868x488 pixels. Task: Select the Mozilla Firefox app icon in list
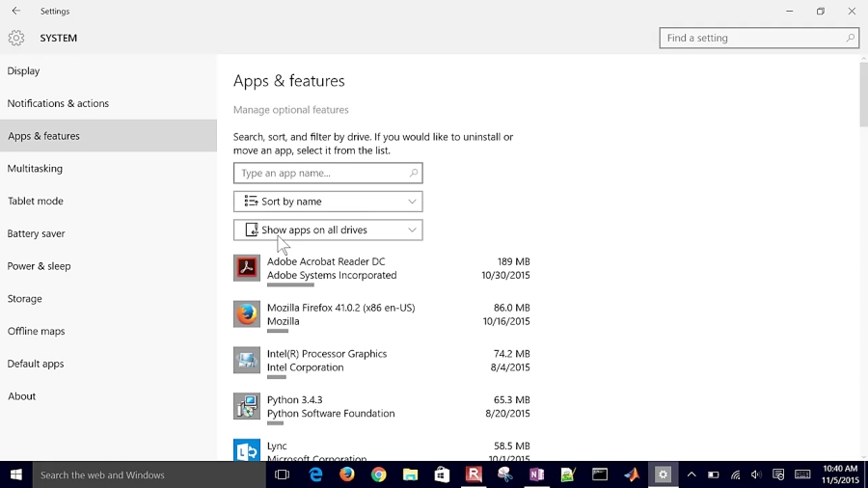(x=247, y=314)
